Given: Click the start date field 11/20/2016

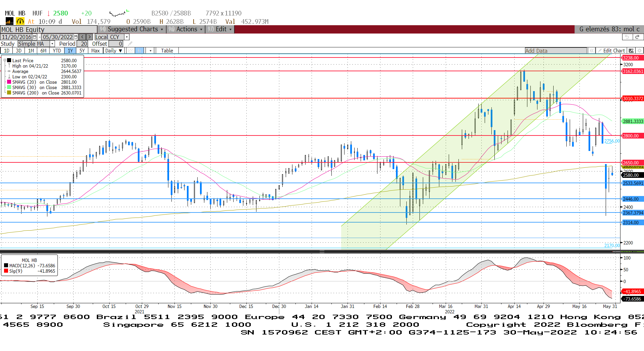Looking at the screenshot, I should click(x=16, y=37).
